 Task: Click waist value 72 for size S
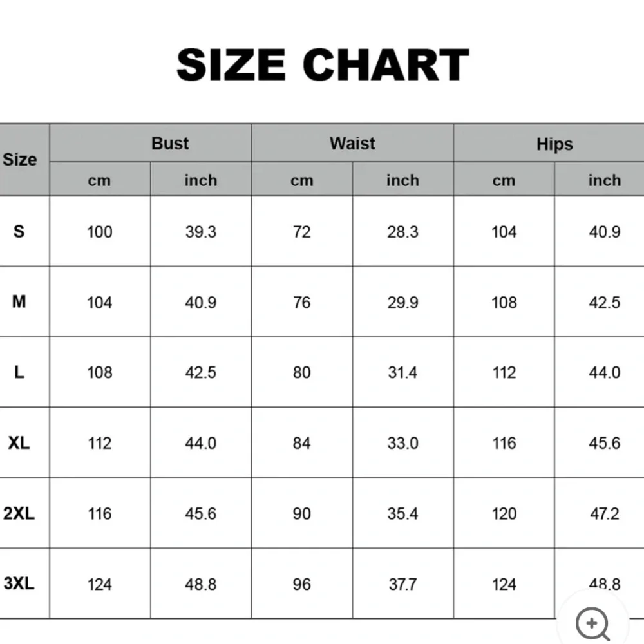pos(302,232)
